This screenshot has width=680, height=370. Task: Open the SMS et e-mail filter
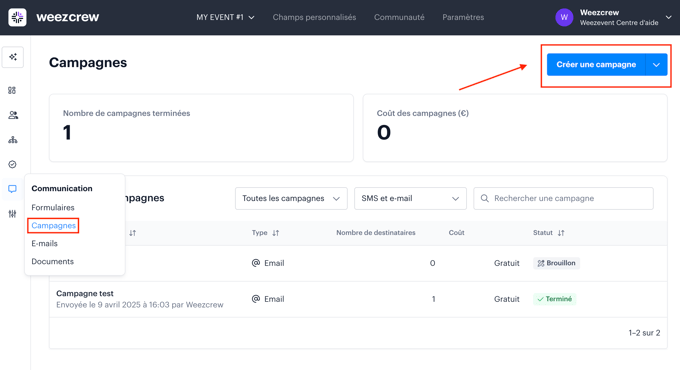(410, 198)
